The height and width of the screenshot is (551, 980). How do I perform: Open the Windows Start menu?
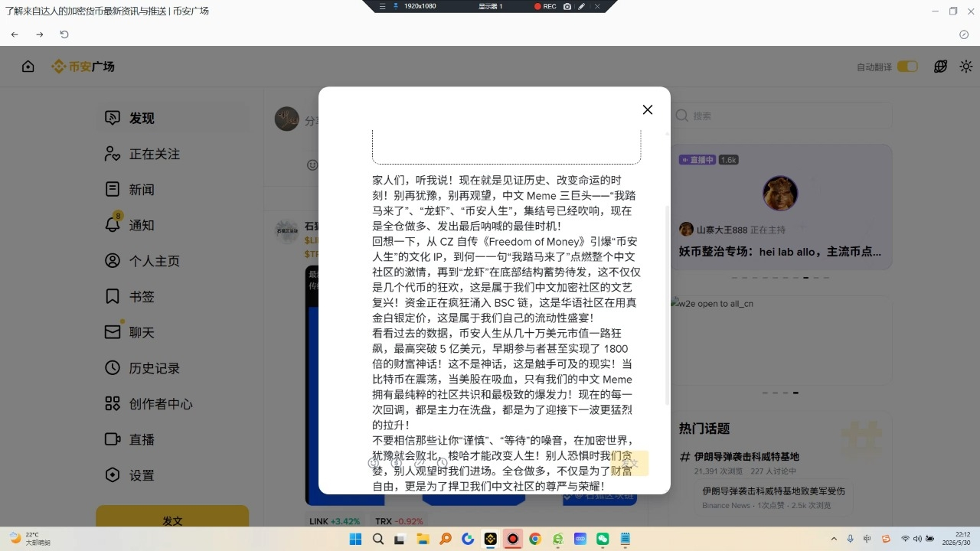pos(355,539)
